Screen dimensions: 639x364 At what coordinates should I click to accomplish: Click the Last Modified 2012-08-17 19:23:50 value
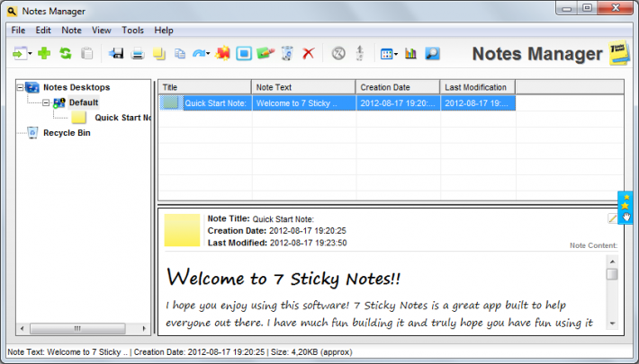308,243
